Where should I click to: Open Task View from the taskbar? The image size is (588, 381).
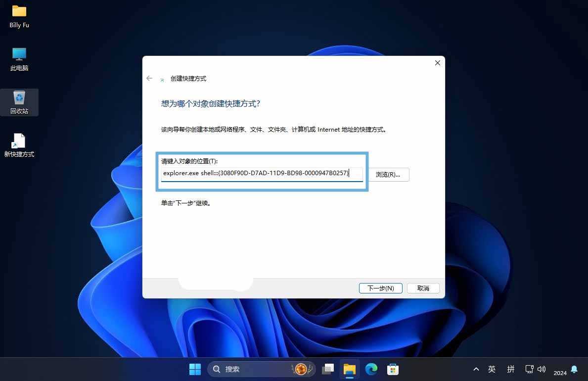tap(328, 369)
